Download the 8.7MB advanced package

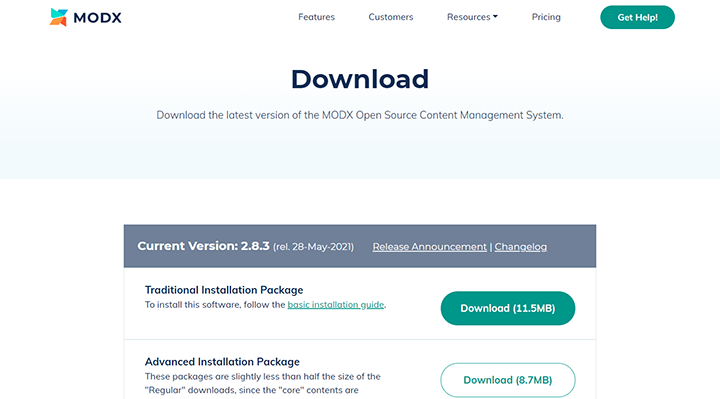(508, 380)
